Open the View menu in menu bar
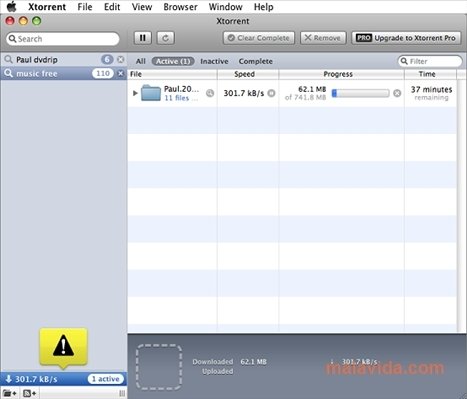The width and height of the screenshot is (467, 399). pyautogui.click(x=142, y=7)
